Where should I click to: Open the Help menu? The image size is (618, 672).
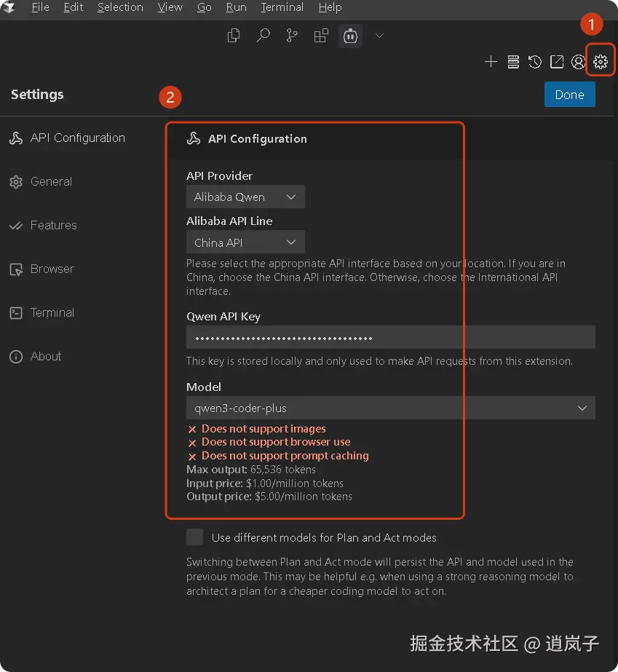click(x=330, y=7)
